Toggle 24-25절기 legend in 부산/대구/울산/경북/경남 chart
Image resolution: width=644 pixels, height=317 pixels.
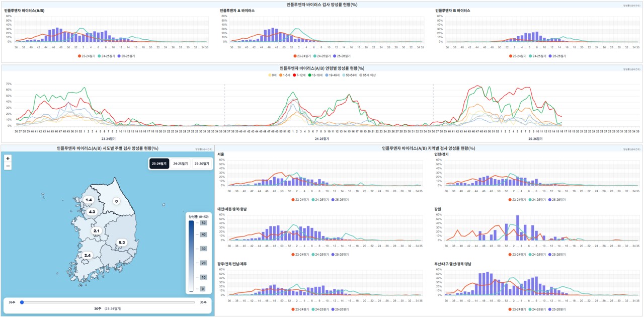(x=538, y=309)
